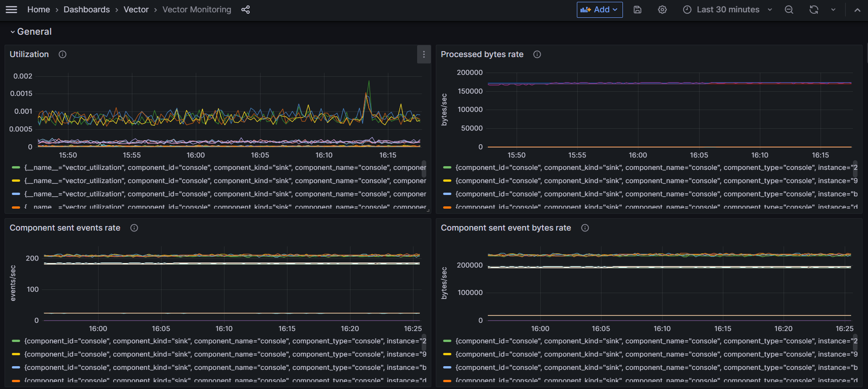
Task: Click green color swatch in sent event bytes legend
Action: [447, 341]
